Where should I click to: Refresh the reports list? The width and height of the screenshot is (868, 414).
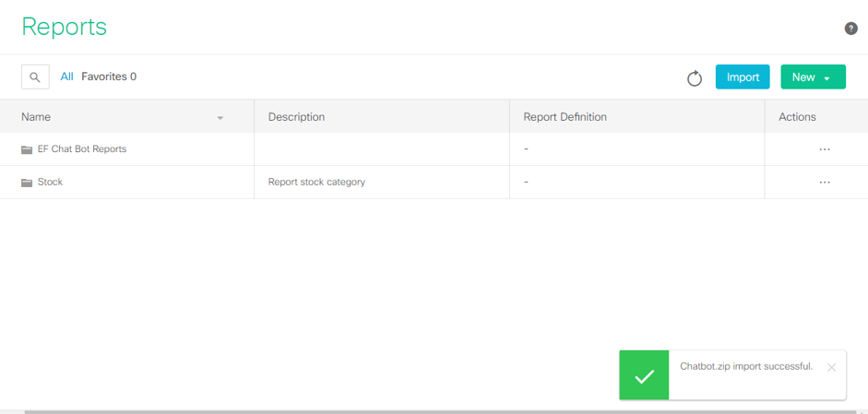(695, 78)
